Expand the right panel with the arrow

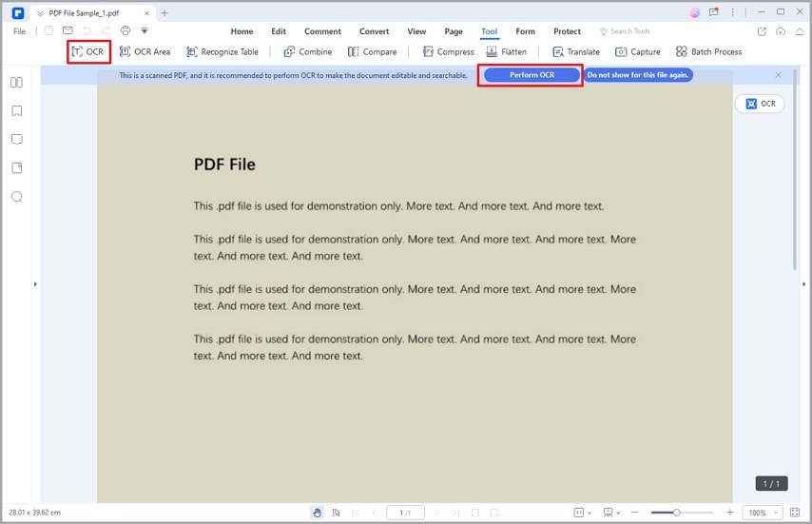pos(803,284)
